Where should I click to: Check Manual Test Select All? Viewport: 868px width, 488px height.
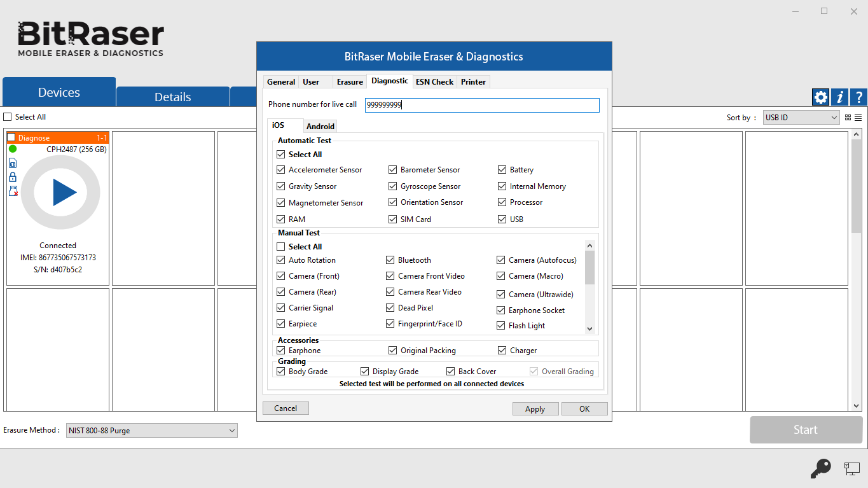(281, 247)
